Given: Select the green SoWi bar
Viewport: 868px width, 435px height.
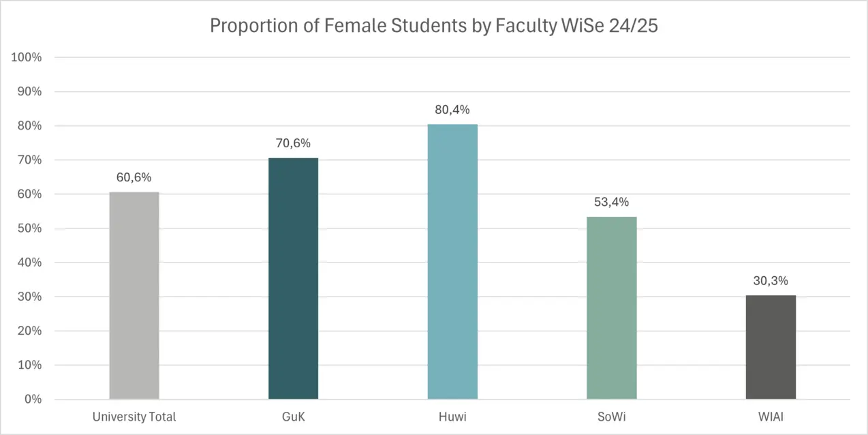Looking at the screenshot, I should (x=611, y=307).
